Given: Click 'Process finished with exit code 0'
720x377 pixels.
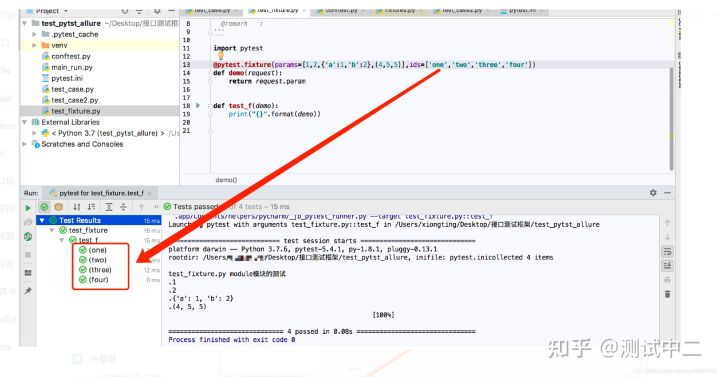Looking at the screenshot, I should [x=231, y=340].
